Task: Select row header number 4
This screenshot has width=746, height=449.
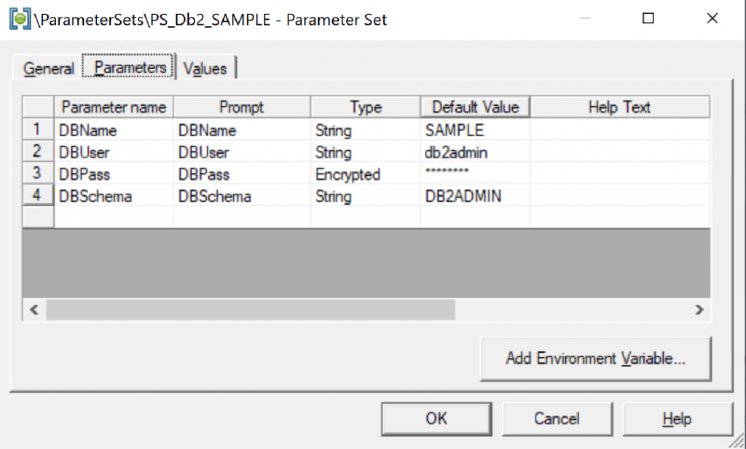Action: point(38,195)
